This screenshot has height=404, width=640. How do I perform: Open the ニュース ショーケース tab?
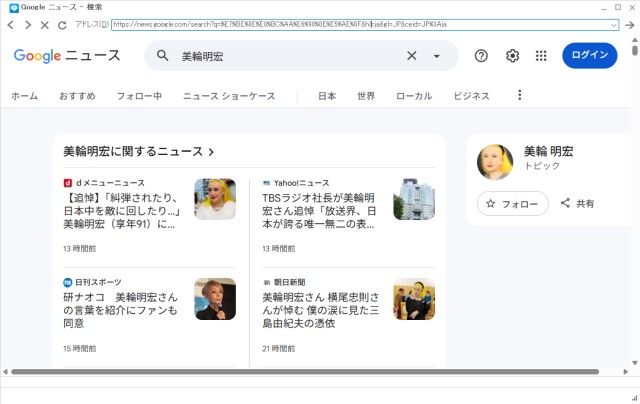coord(229,96)
